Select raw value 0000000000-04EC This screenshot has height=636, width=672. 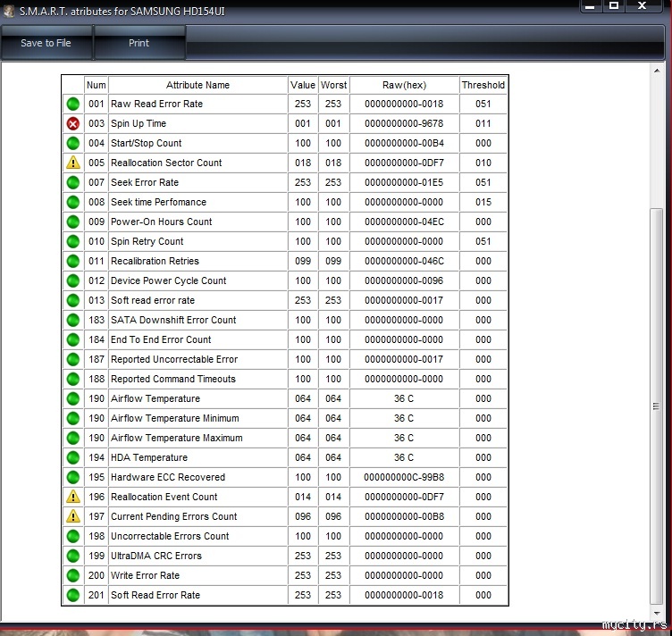click(x=404, y=222)
